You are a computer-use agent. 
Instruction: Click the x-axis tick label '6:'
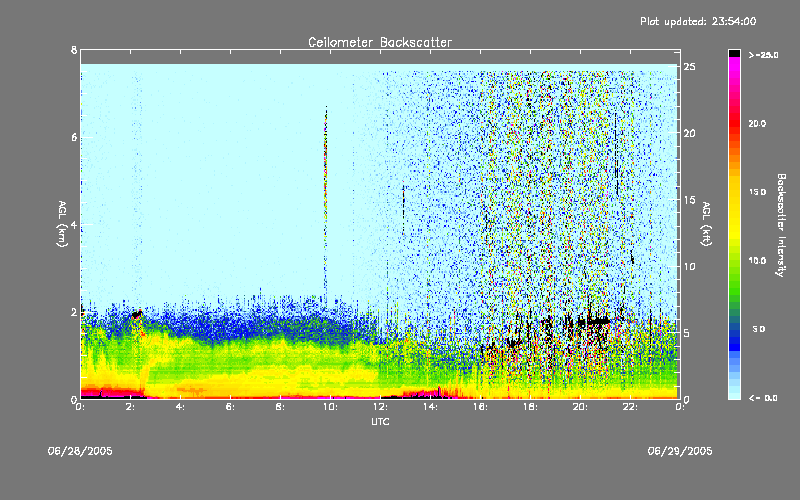click(x=230, y=407)
